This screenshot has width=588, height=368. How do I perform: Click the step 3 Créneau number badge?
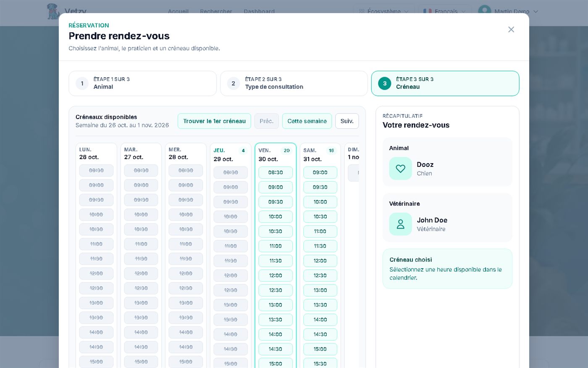[384, 83]
